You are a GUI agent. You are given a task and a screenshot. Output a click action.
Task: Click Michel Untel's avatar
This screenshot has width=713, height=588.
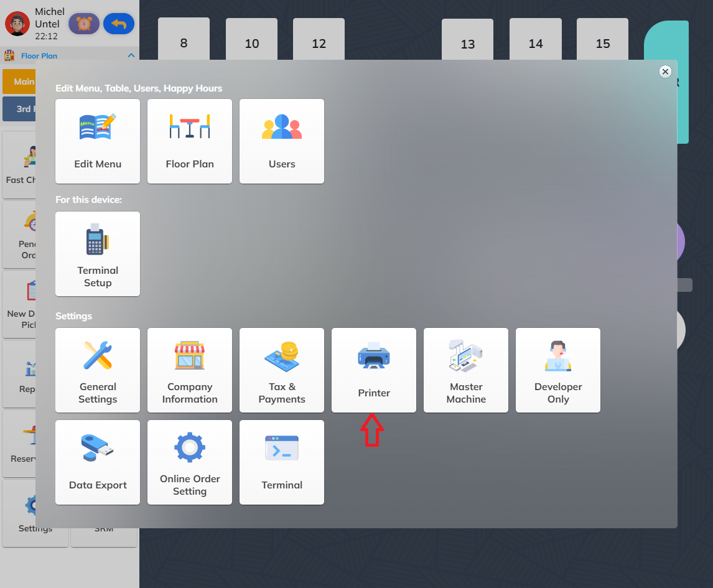[x=17, y=24]
